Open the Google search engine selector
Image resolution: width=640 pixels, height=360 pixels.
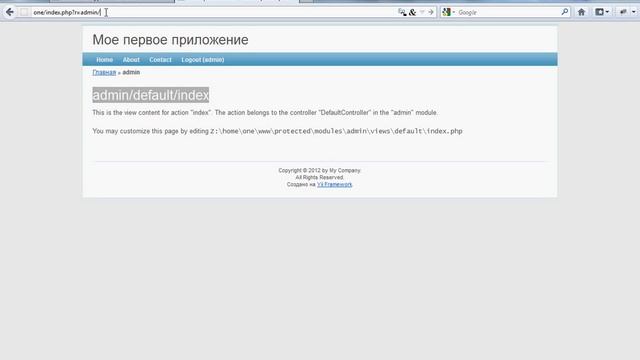coord(449,12)
